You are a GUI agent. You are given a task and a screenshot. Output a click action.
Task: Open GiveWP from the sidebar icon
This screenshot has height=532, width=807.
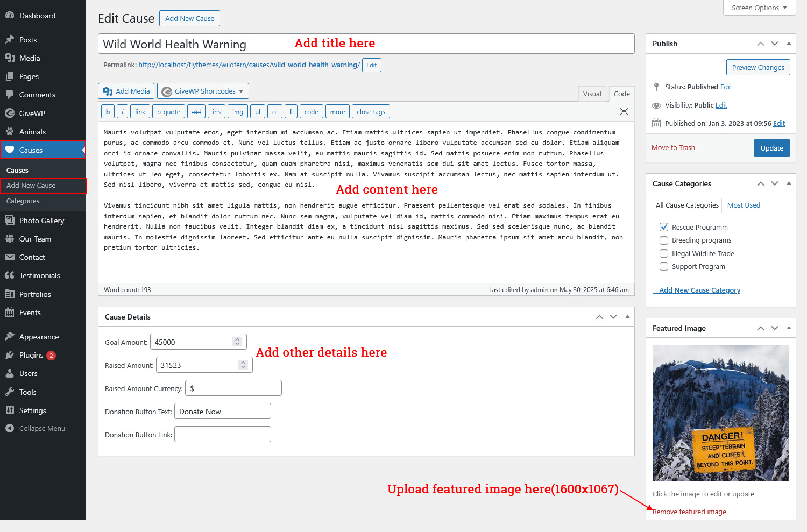coord(10,114)
